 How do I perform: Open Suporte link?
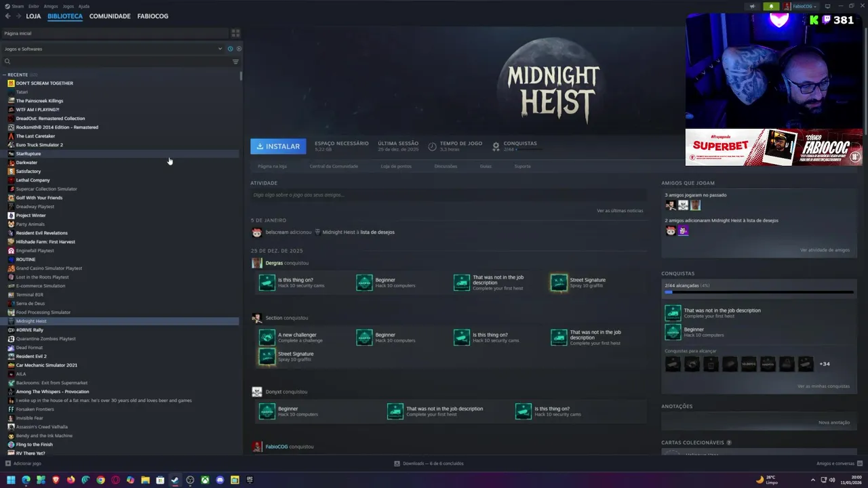click(522, 166)
